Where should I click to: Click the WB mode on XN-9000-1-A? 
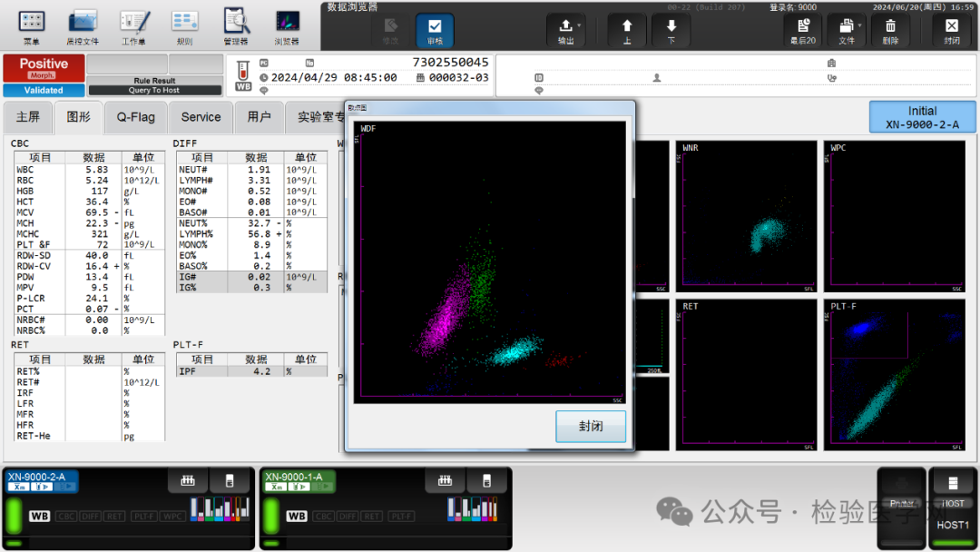pos(297,517)
